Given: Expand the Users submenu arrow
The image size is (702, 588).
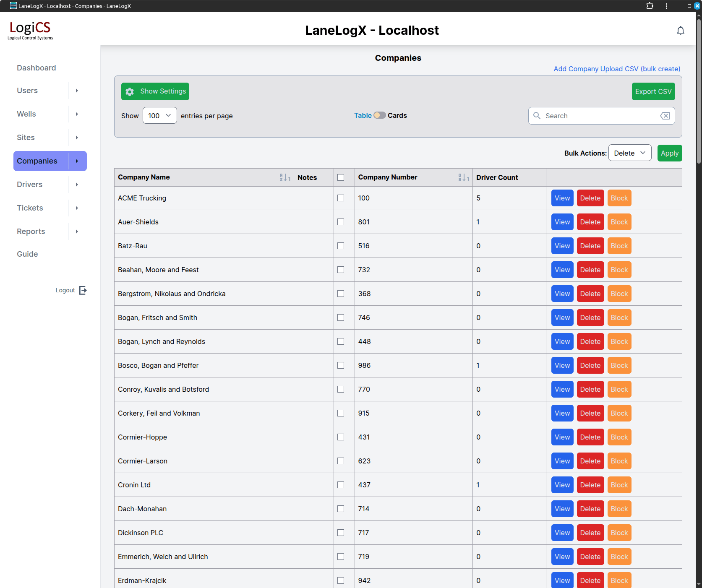Looking at the screenshot, I should [77, 91].
